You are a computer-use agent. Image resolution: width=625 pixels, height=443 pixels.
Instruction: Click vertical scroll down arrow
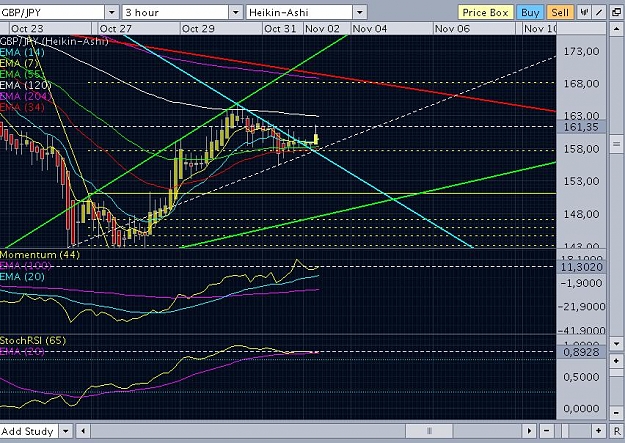(616, 343)
